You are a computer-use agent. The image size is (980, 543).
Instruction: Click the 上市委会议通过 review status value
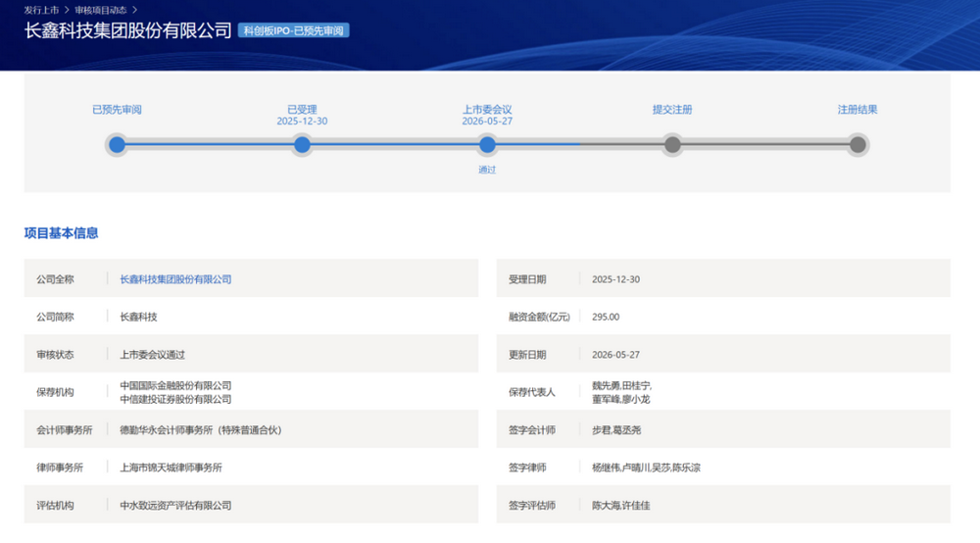point(153,354)
